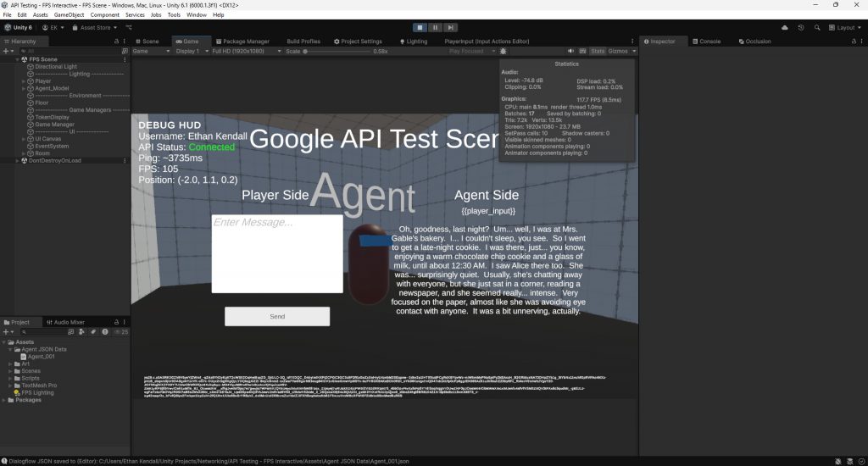Click the Enter Message input field
Screen dimensions: 868x466
point(276,254)
